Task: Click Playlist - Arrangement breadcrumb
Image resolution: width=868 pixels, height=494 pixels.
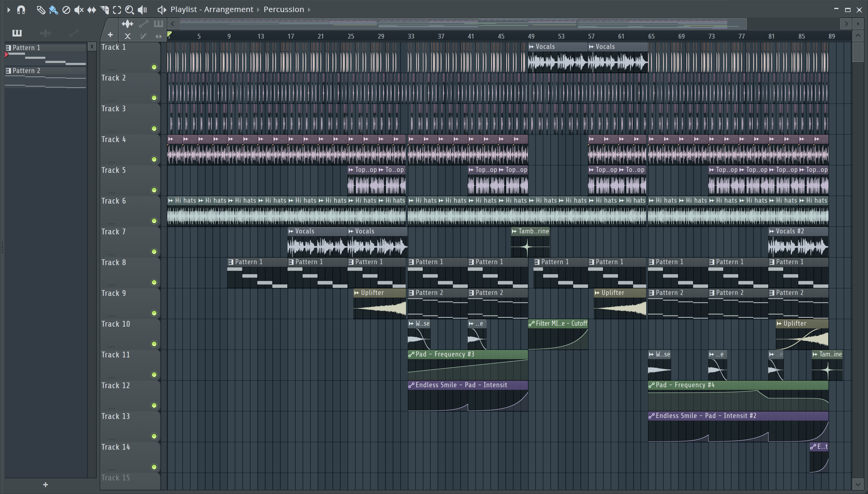Action: tap(212, 10)
